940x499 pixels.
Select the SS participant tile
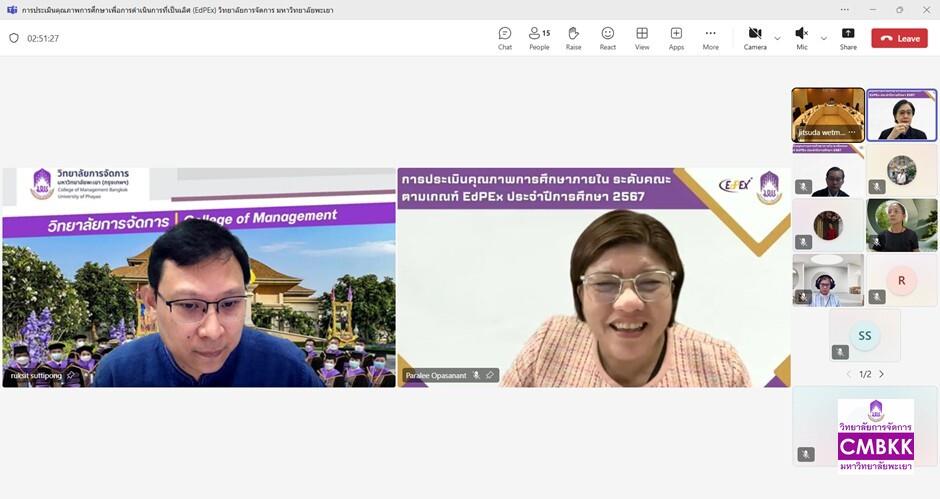(864, 335)
